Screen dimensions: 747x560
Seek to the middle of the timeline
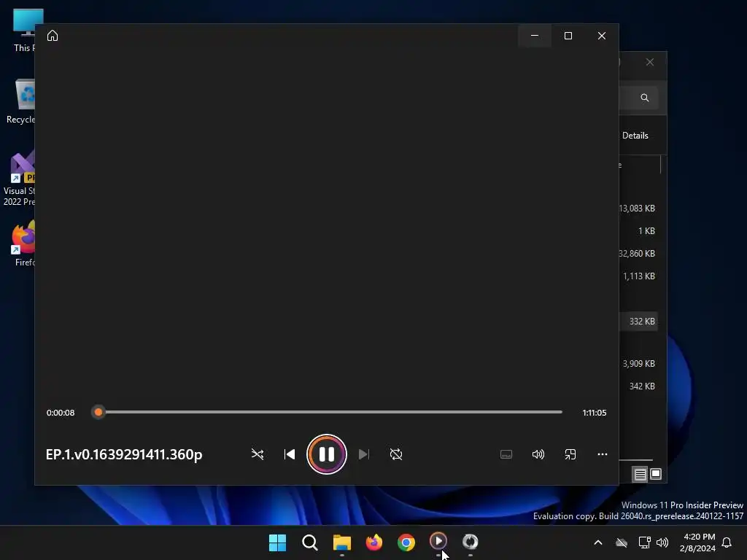[x=330, y=412]
